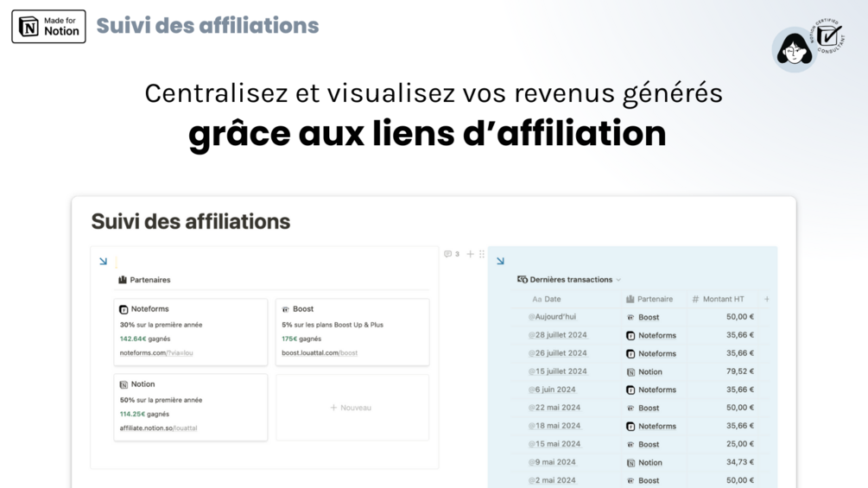Click the 9 mai 2024 date cell
Screen dimensions: 868x488
(x=552, y=463)
